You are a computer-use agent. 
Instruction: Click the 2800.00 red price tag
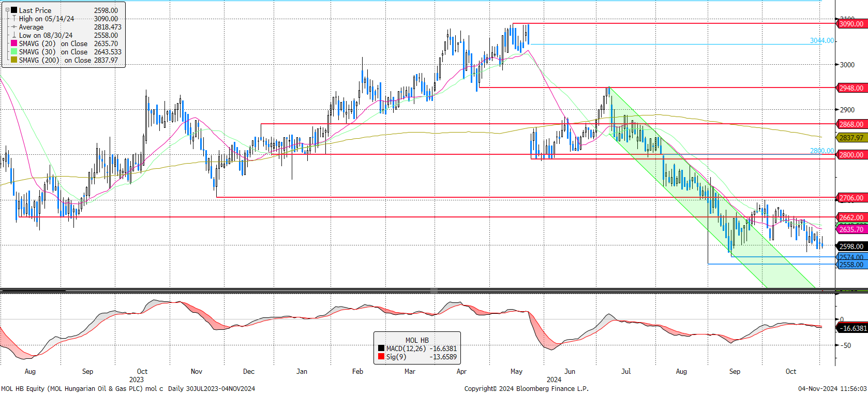click(851, 155)
